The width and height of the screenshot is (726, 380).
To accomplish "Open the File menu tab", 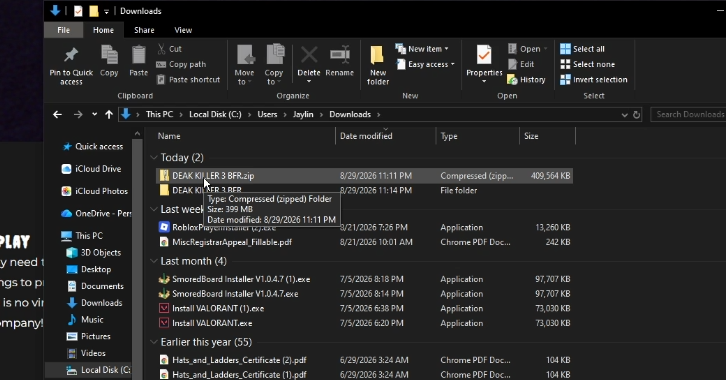I will pyautogui.click(x=63, y=30).
